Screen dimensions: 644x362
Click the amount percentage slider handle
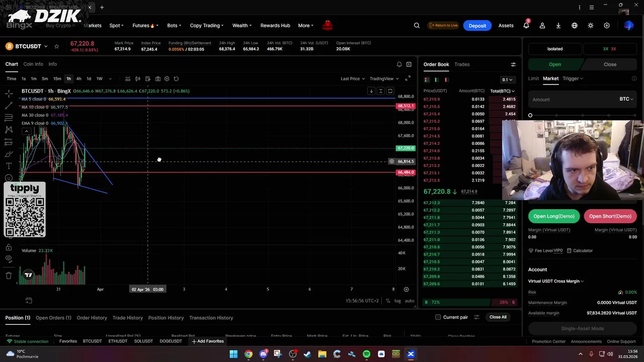(530, 115)
